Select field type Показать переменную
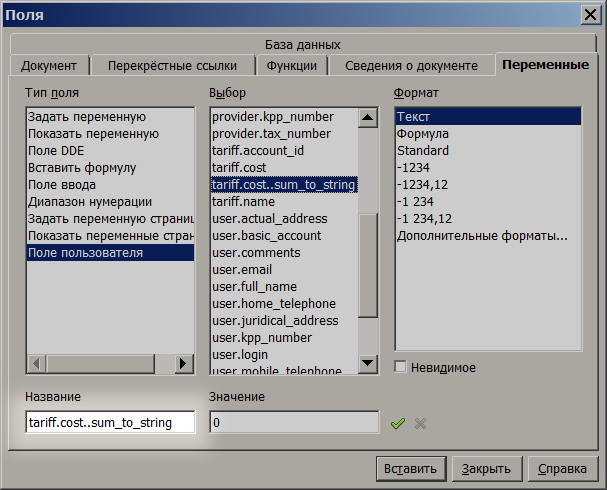Viewport: 607px width, 490px height. tap(110, 134)
